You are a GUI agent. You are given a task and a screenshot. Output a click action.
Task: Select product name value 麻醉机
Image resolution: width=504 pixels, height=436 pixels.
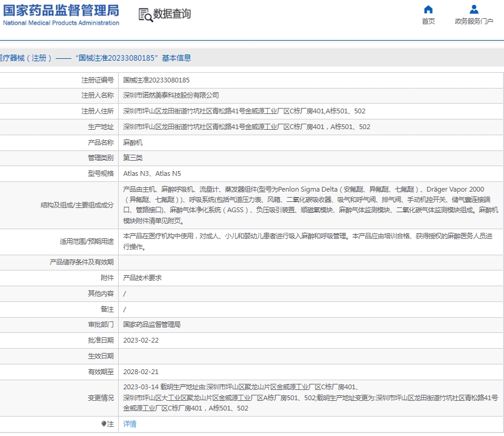point(133,143)
